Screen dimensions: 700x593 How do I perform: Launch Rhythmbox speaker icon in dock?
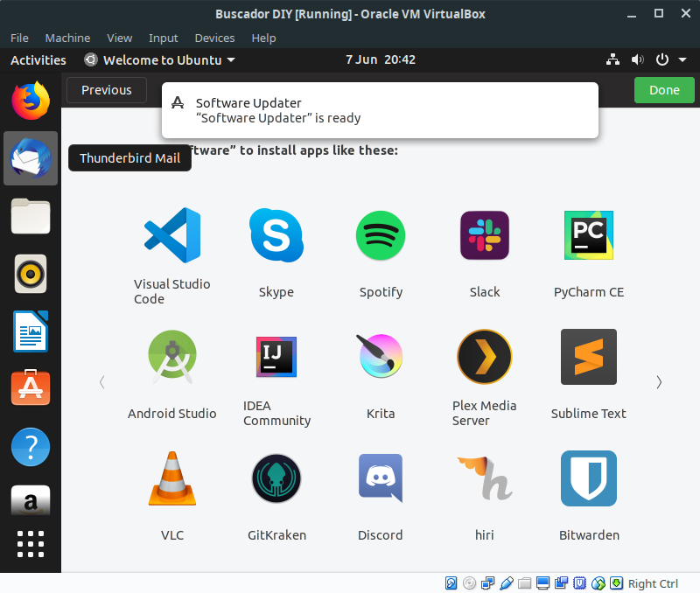click(x=31, y=274)
